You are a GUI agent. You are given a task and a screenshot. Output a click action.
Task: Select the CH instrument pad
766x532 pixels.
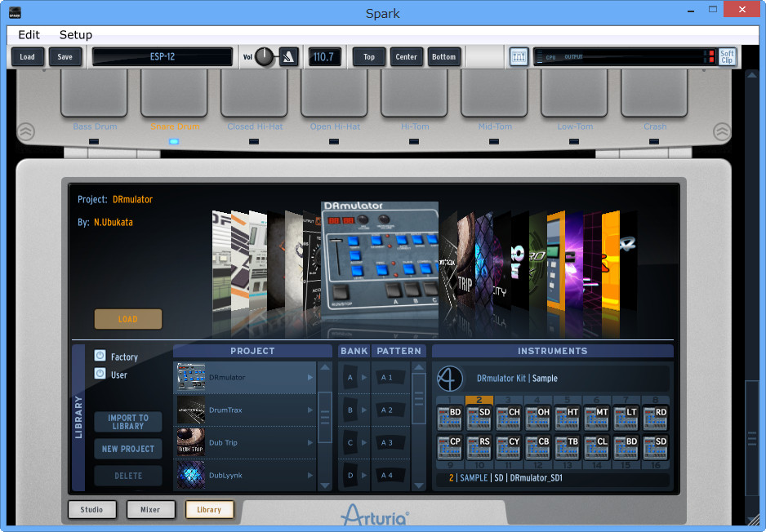pyautogui.click(x=508, y=419)
